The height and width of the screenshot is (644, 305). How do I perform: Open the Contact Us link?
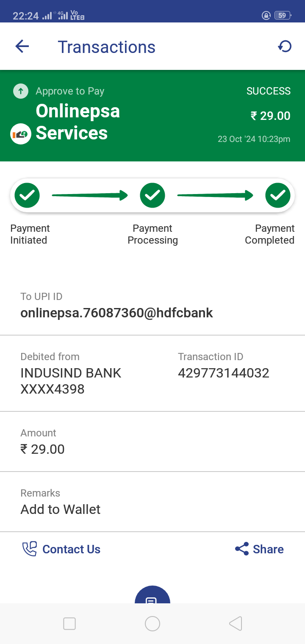[x=71, y=549]
